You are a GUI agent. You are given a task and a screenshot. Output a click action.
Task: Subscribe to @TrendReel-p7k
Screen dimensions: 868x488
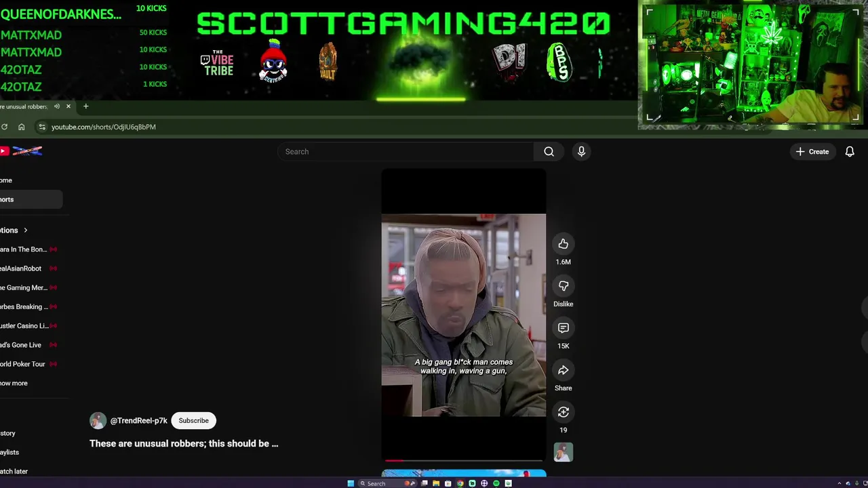coord(193,421)
